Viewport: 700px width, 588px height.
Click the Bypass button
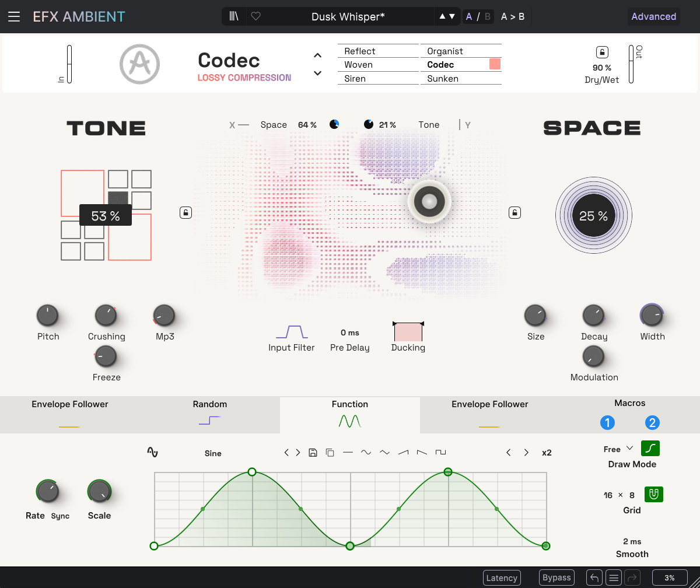(x=556, y=577)
